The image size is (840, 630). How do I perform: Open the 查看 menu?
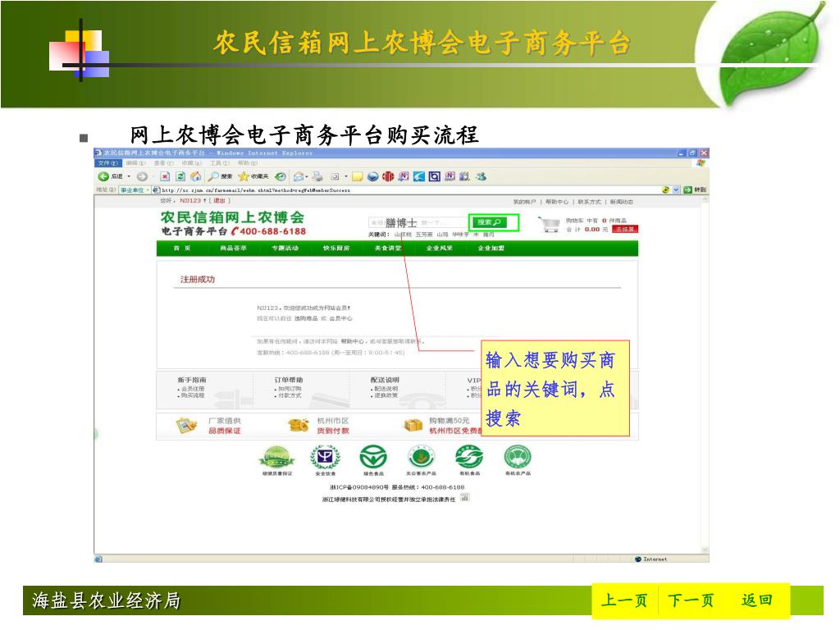coord(163,163)
